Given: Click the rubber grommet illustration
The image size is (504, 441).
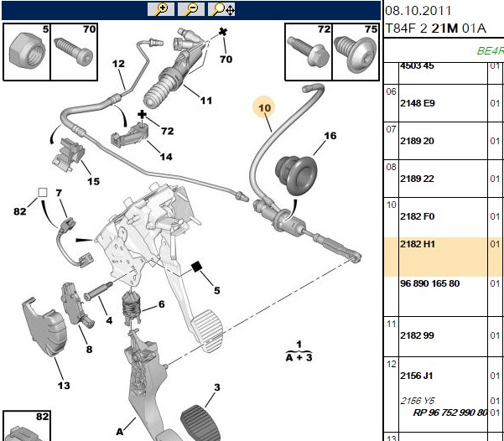Looking at the screenshot, I should [296, 175].
